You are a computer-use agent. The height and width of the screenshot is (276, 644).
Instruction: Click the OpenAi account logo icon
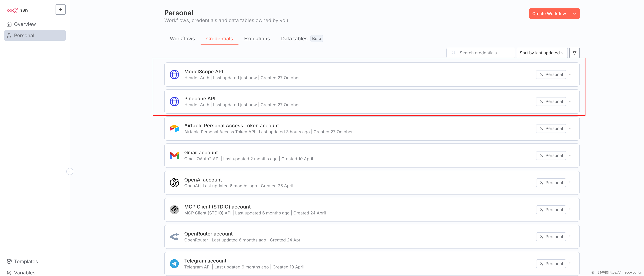[174, 183]
